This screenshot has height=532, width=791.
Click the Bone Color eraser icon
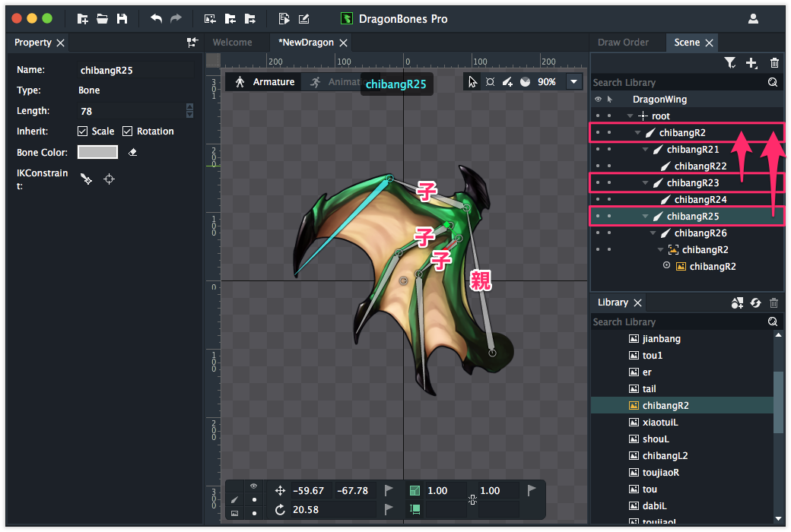pyautogui.click(x=132, y=153)
